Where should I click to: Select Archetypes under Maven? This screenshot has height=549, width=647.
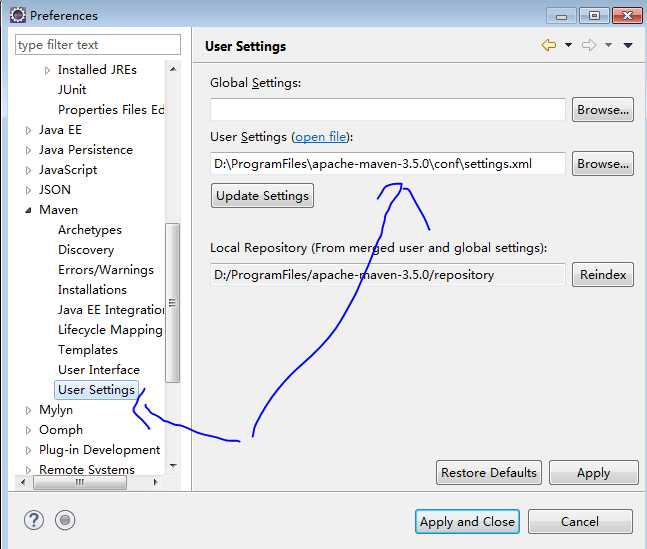click(90, 230)
